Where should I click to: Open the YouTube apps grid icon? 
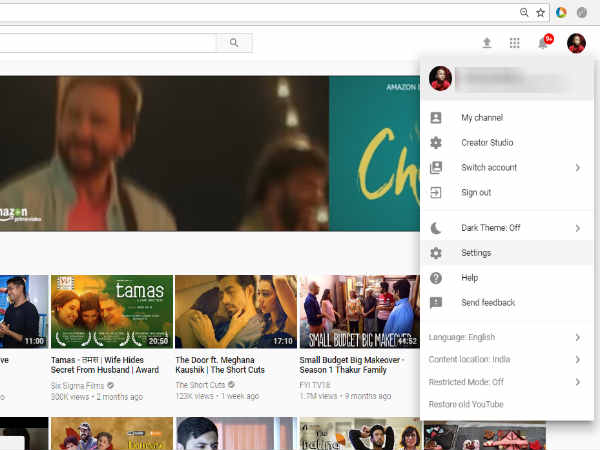515,43
